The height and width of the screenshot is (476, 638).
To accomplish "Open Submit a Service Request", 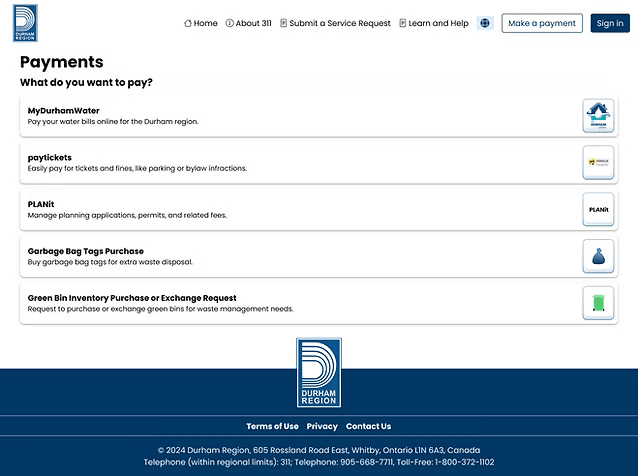I will (x=335, y=23).
